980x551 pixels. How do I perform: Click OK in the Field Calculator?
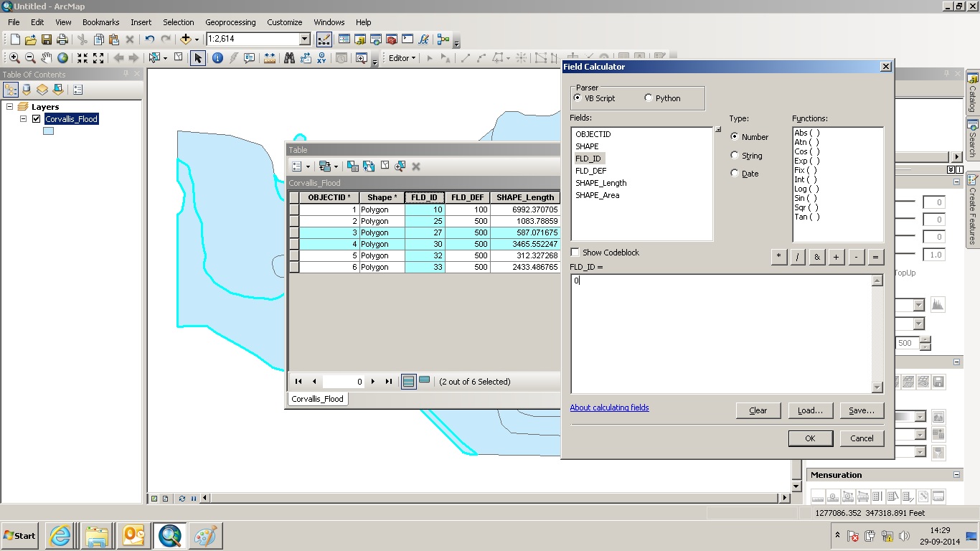pyautogui.click(x=810, y=438)
